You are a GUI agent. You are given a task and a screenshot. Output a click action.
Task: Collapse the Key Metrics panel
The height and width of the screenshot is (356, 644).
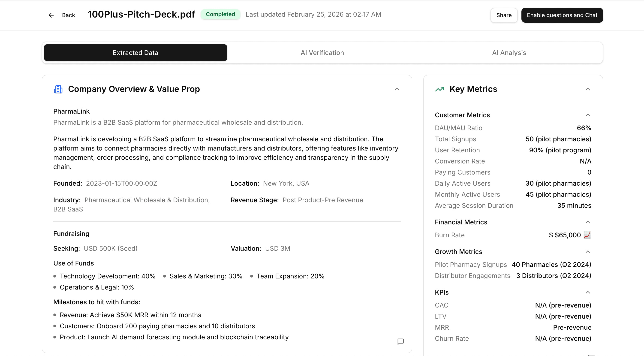coord(588,89)
